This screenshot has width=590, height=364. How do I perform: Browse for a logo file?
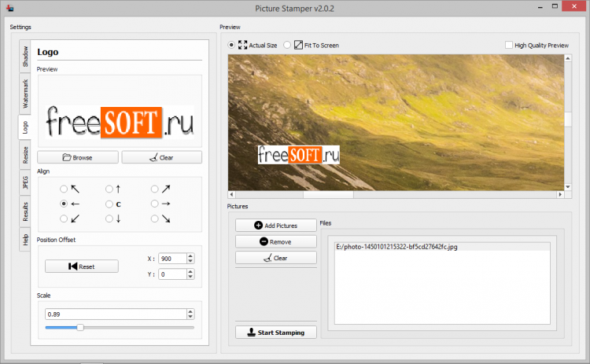[x=78, y=157]
